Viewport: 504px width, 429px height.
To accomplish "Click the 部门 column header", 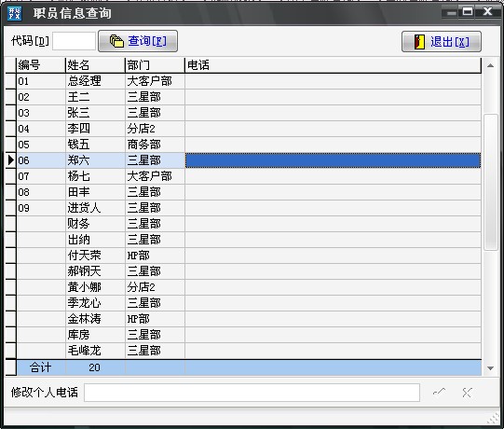I will pos(155,65).
